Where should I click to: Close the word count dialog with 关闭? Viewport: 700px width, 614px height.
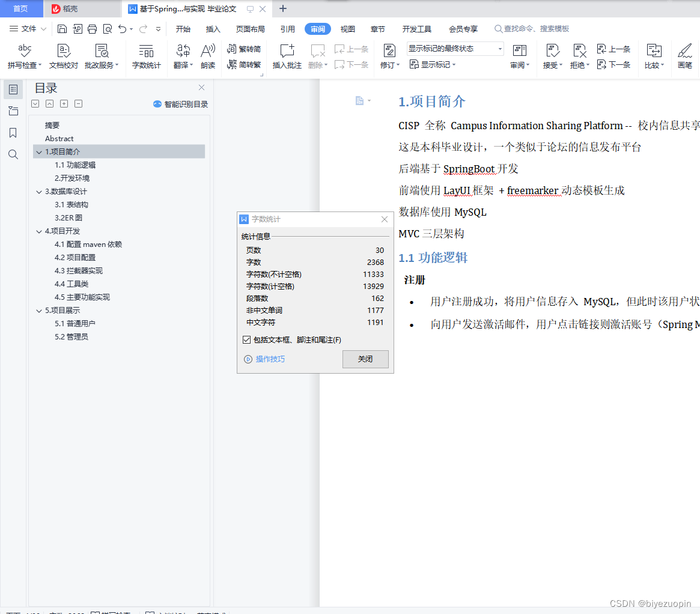[x=365, y=359]
